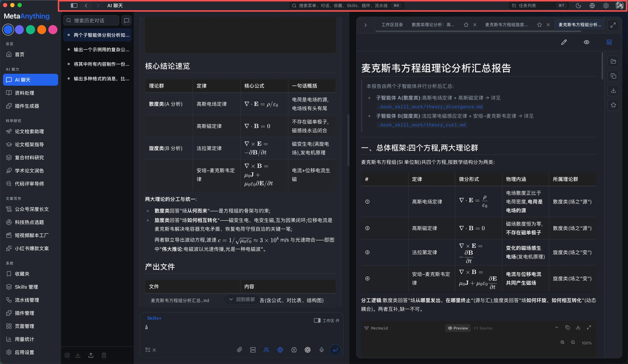Toggle the web search globe icon
This screenshot has height=364, width=628.
tap(280, 350)
